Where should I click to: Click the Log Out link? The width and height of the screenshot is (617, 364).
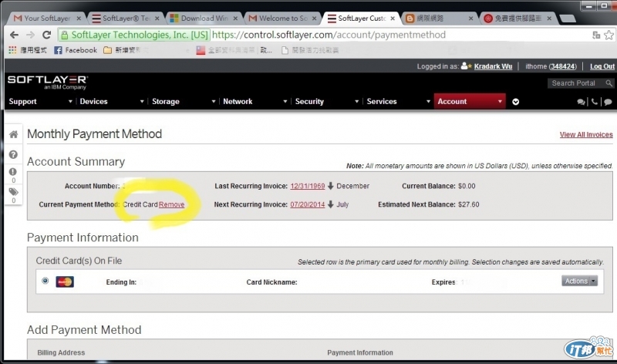coord(602,66)
